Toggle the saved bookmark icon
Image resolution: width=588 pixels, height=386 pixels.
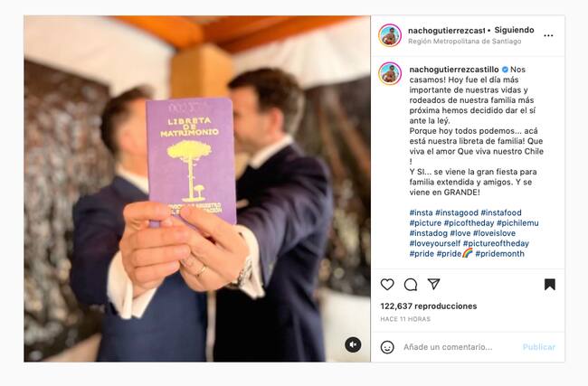550,285
